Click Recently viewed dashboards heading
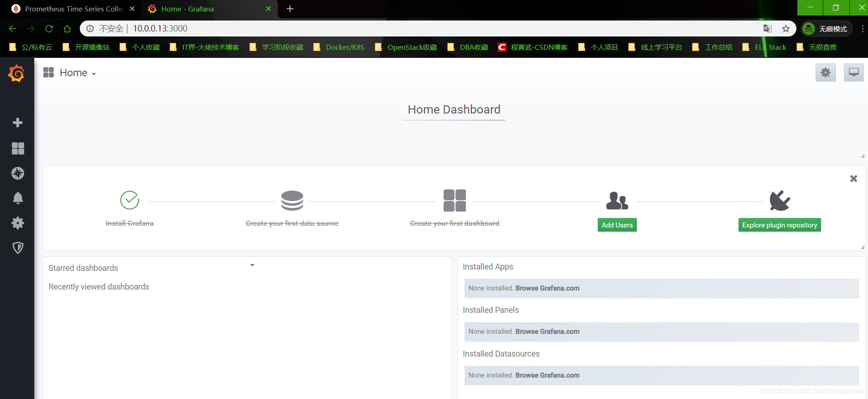 [99, 287]
